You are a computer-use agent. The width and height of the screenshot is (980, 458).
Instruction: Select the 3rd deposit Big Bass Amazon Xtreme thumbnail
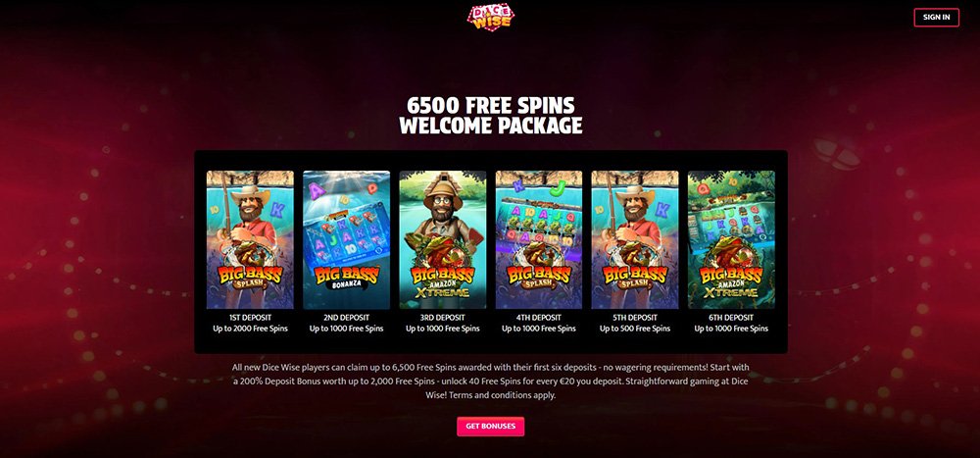443,240
